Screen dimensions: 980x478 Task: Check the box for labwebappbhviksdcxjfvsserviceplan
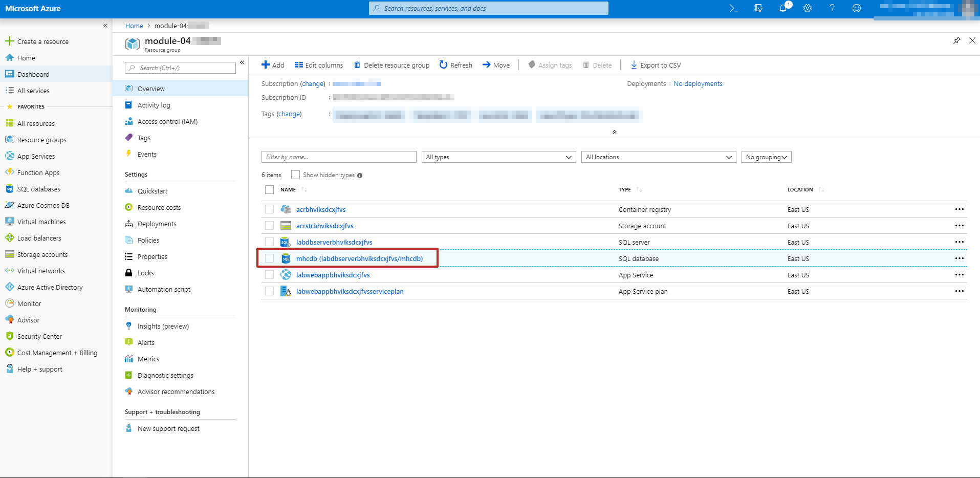click(269, 291)
